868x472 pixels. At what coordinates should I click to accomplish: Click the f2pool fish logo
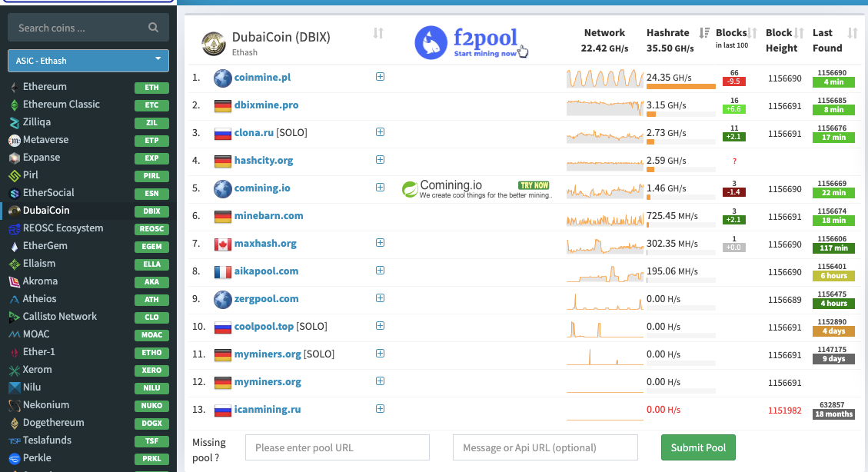[x=431, y=42]
